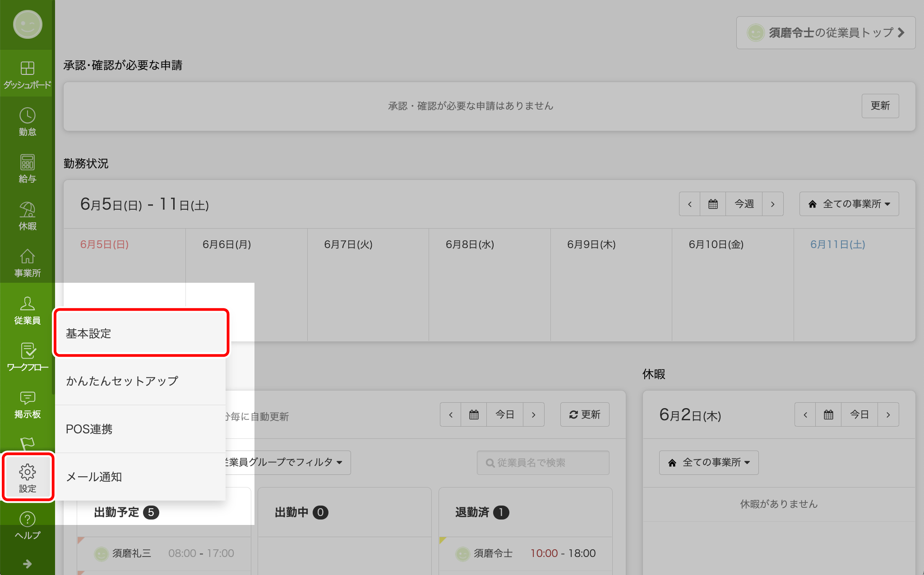This screenshot has height=575, width=924.
Task: Go to previous week in 勤務状況
Action: (x=690, y=204)
